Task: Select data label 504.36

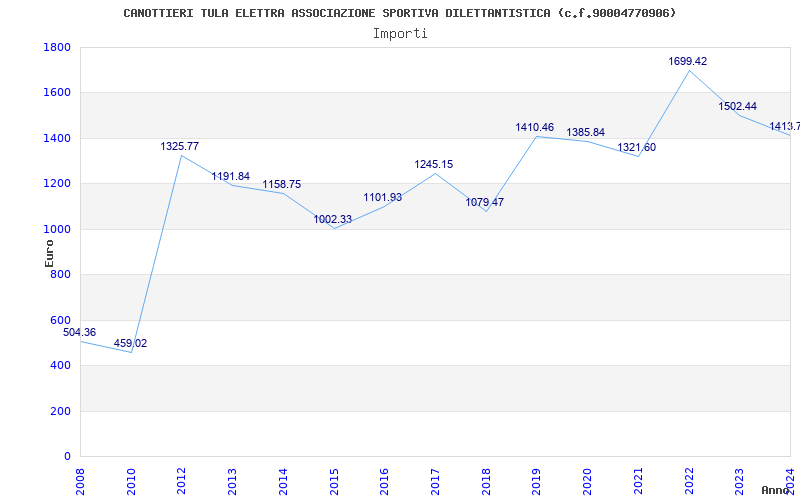Action: pyautogui.click(x=80, y=333)
